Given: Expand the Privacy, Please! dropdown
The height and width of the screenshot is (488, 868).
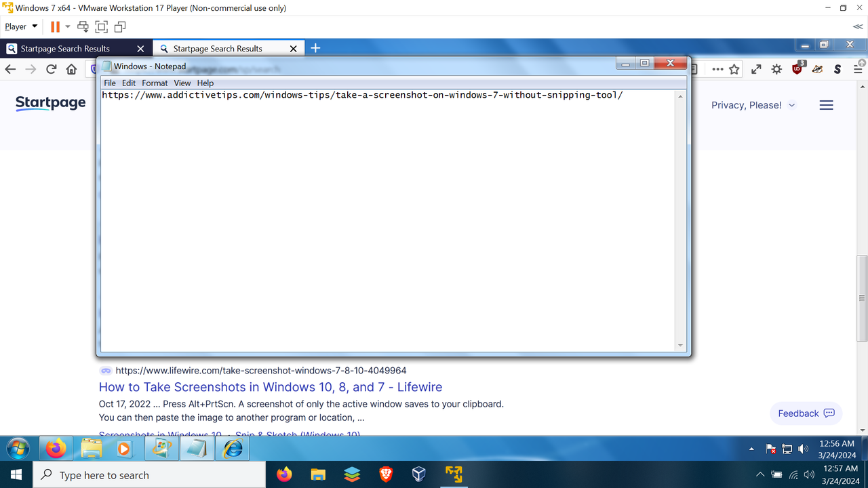Looking at the screenshot, I should pyautogui.click(x=753, y=105).
